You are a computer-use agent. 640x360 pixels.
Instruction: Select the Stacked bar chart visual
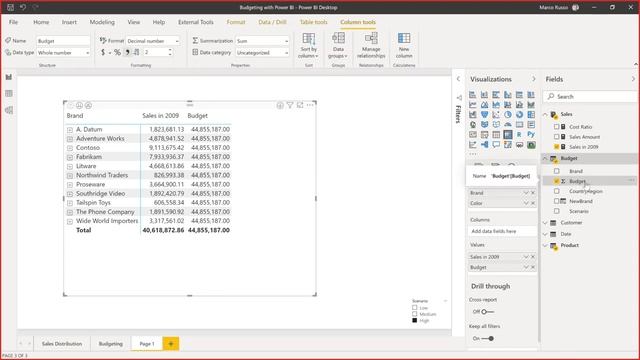(473, 95)
